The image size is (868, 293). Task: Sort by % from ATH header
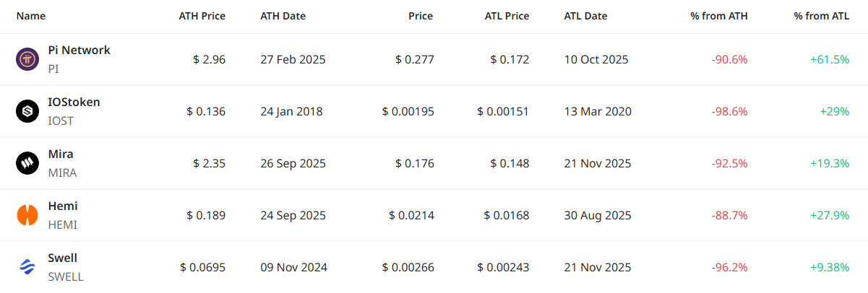coord(719,16)
